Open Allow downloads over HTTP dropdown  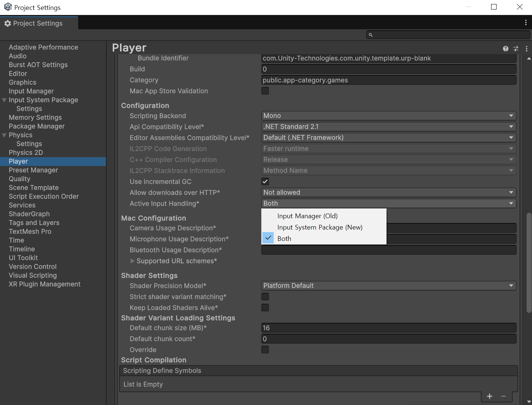pos(389,192)
